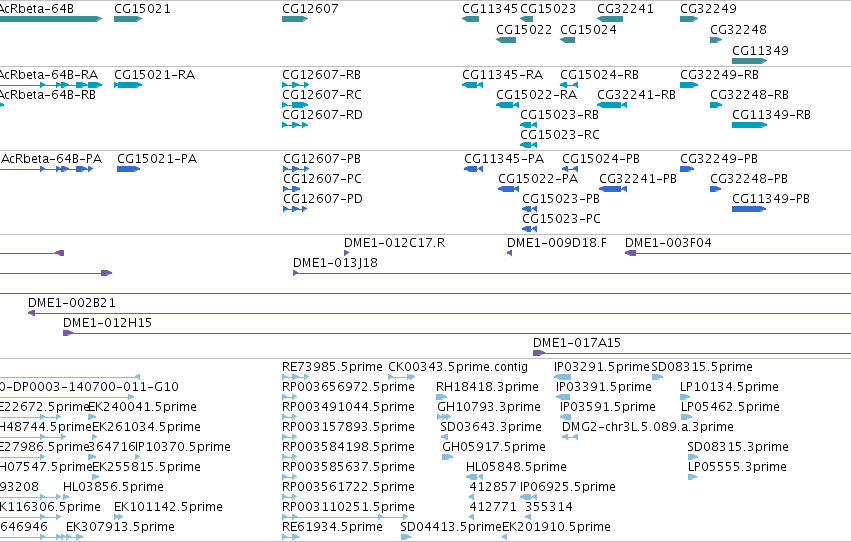Image resolution: width=851 pixels, height=542 pixels.
Task: Choose the CG15022 gene label
Action: pyautogui.click(x=524, y=29)
